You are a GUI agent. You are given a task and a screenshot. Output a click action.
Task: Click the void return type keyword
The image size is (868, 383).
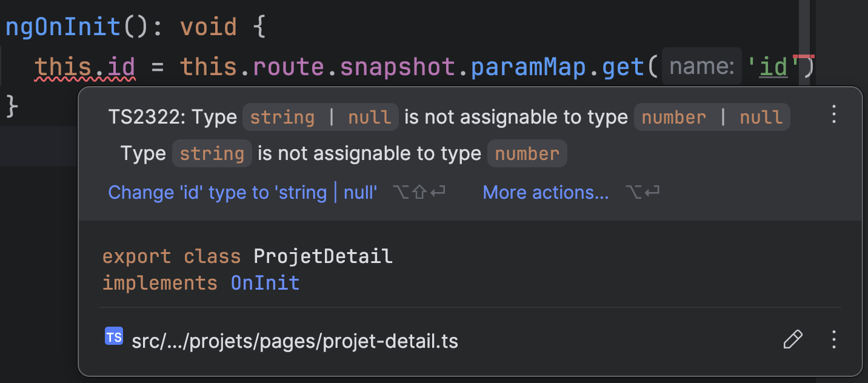coord(209,27)
